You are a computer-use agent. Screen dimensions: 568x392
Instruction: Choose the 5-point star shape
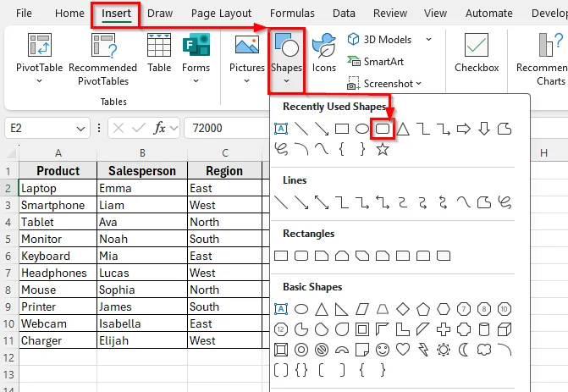(x=383, y=149)
